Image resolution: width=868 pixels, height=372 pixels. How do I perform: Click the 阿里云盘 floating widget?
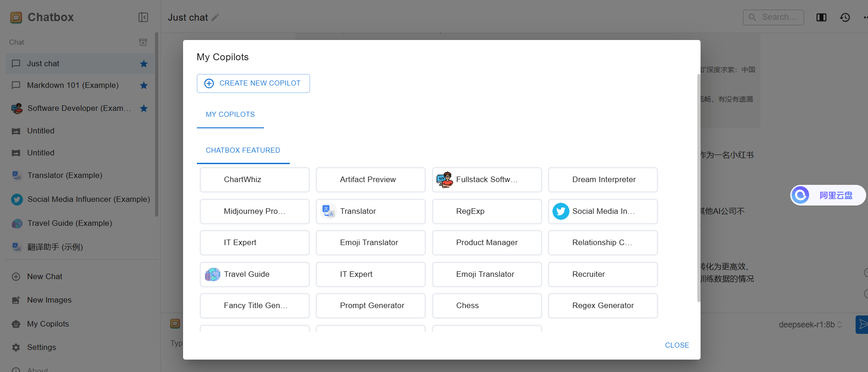828,195
